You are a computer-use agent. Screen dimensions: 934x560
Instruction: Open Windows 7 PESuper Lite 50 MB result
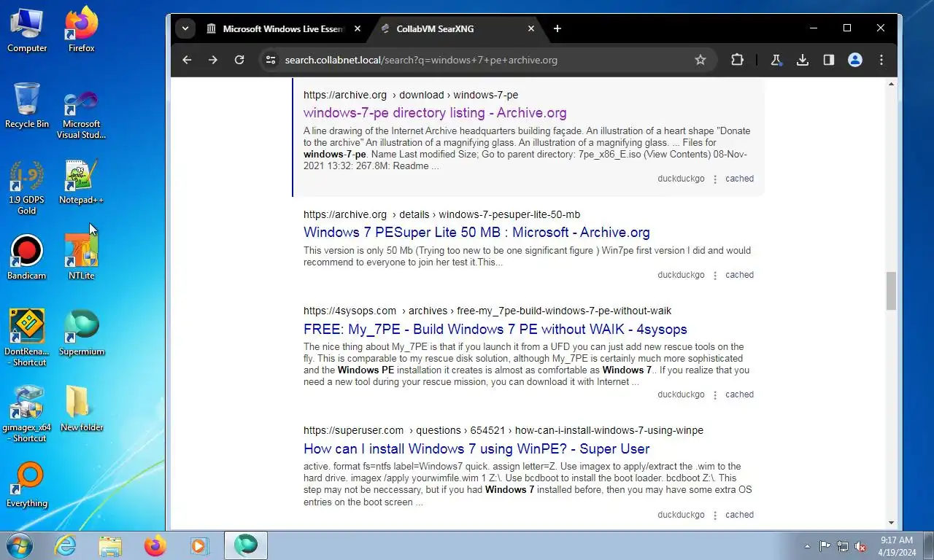(476, 233)
